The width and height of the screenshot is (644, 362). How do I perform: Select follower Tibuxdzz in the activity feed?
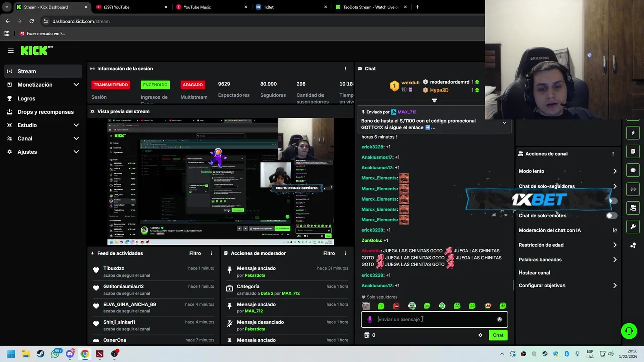coord(114,268)
